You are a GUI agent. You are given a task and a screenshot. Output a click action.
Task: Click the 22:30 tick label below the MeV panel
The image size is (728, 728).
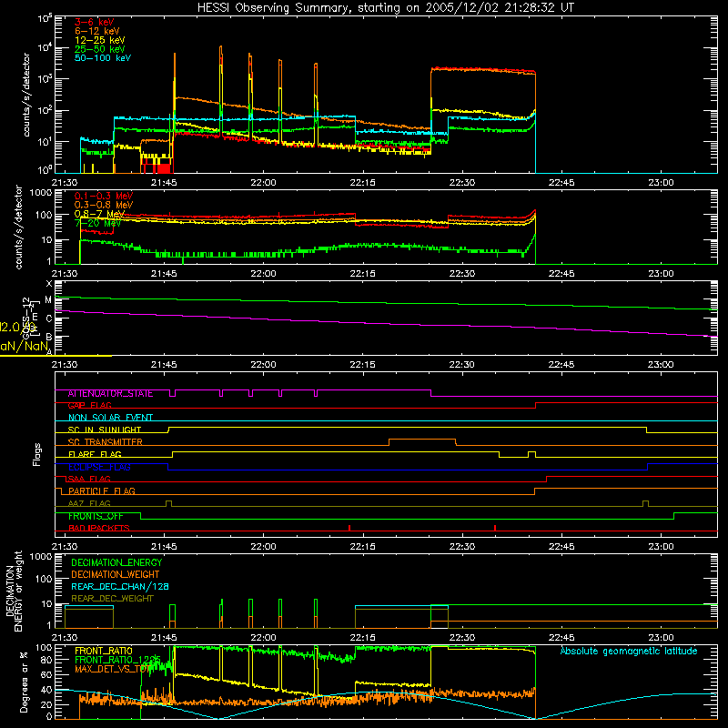(x=462, y=274)
